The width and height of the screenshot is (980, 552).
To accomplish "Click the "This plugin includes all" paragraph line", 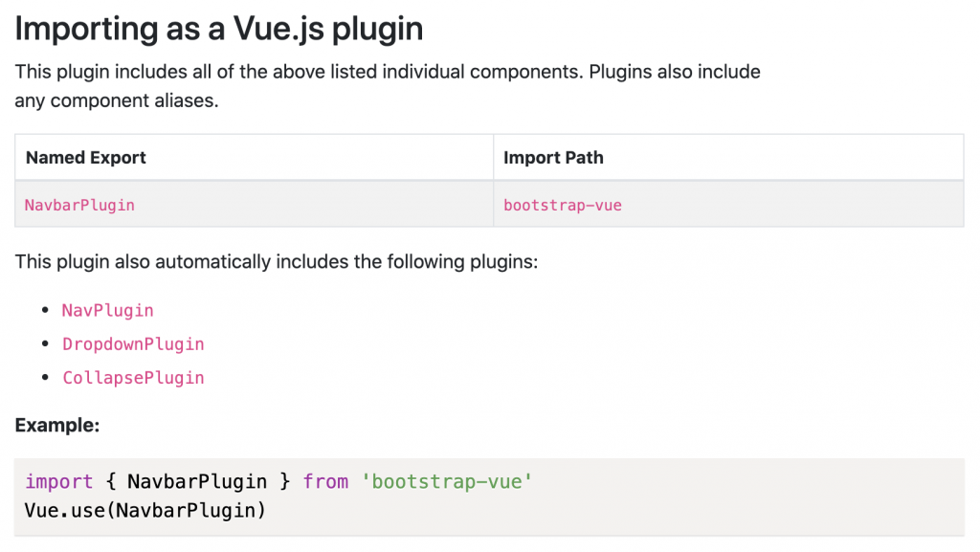I will [387, 72].
